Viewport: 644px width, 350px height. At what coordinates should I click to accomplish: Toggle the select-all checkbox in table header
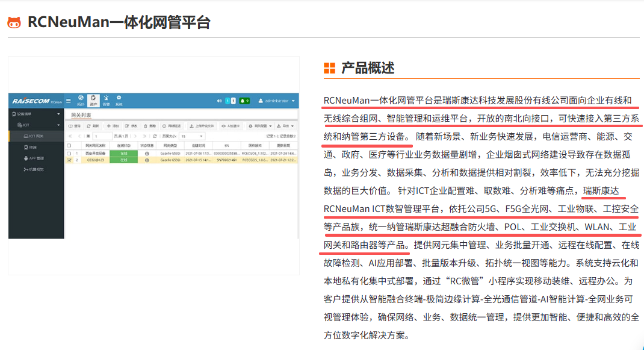click(69, 146)
